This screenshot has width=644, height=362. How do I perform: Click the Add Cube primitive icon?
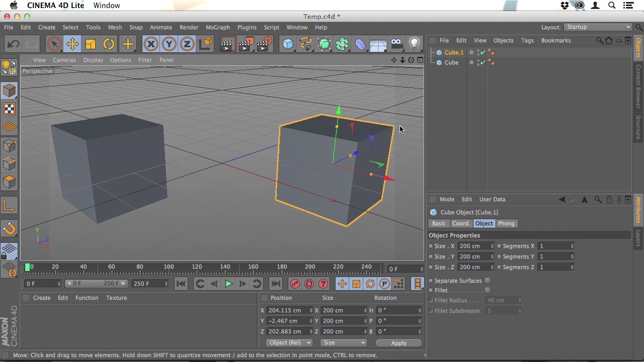pos(288,44)
